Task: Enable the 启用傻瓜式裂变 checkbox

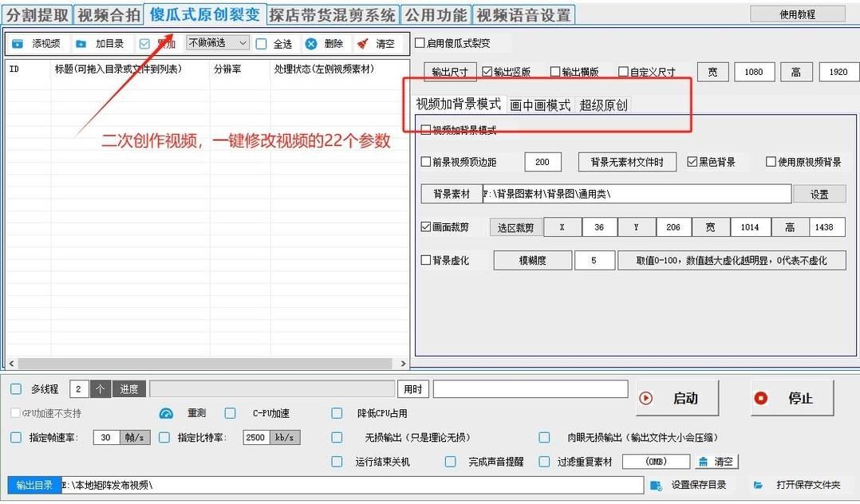Action: (x=420, y=43)
